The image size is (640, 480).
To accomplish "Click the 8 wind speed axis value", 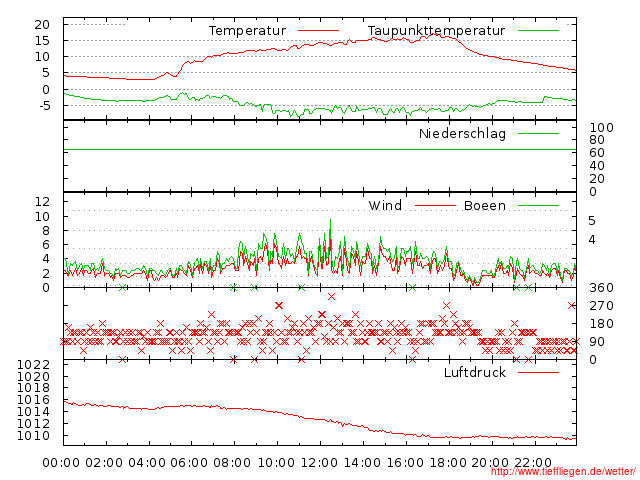I will pos(46,231).
